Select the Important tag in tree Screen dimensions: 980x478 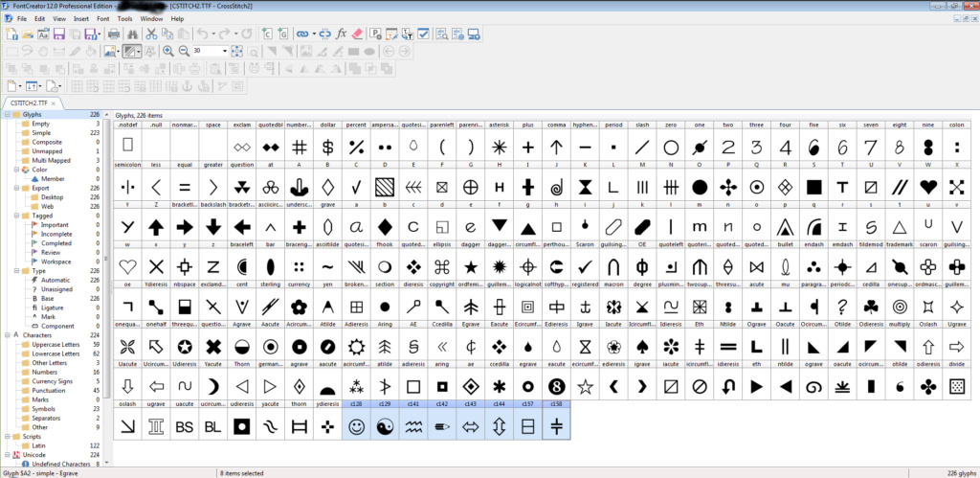click(56, 225)
